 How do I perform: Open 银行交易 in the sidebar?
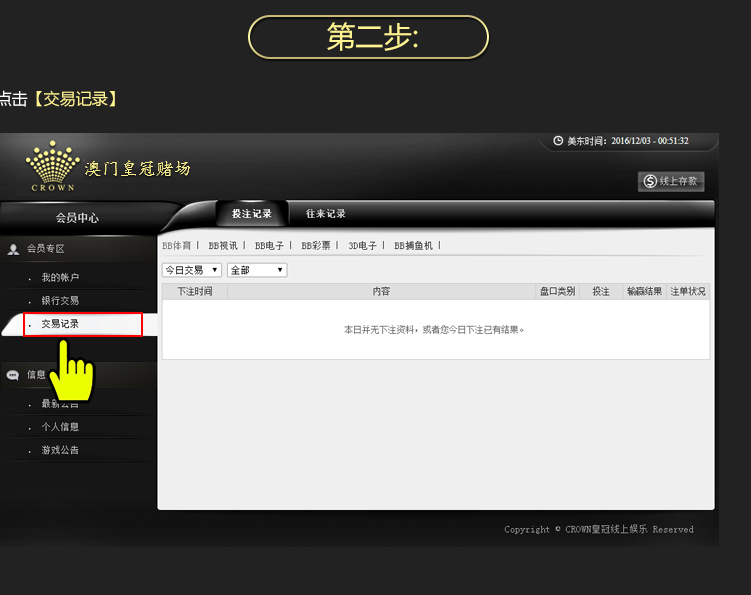point(60,300)
